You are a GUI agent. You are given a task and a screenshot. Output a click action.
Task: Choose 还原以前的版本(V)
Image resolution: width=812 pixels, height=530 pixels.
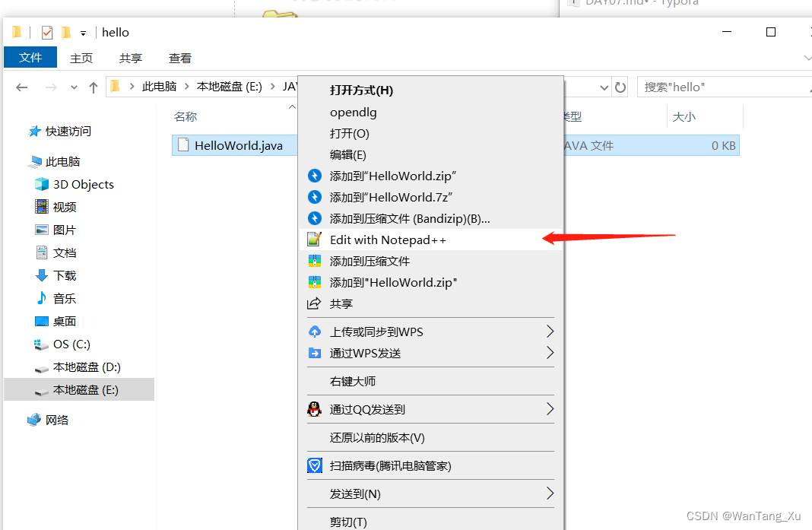click(430, 438)
